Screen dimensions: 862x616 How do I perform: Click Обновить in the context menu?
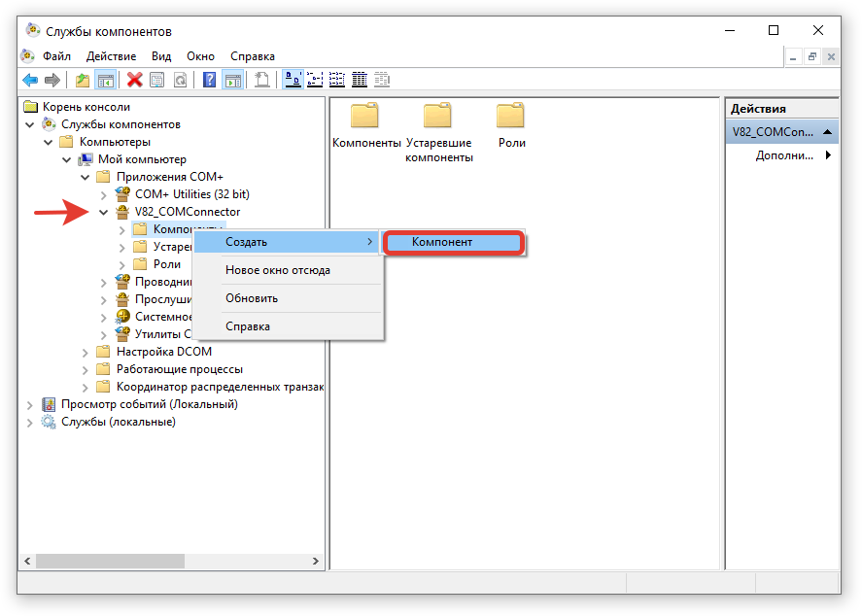click(x=252, y=298)
